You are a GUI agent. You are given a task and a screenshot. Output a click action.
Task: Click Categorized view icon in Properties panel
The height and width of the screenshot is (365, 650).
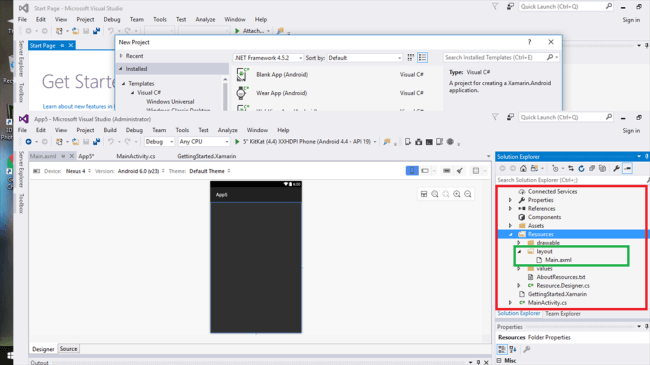(x=502, y=350)
